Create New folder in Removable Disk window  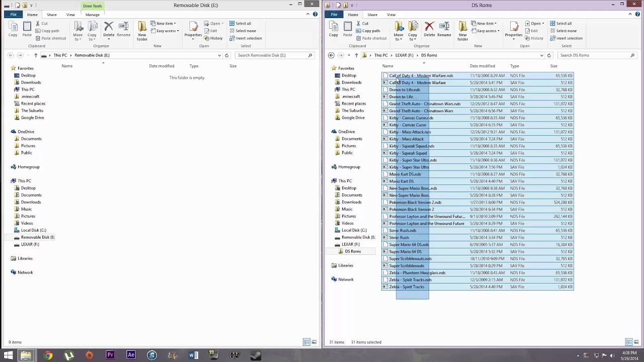142,31
